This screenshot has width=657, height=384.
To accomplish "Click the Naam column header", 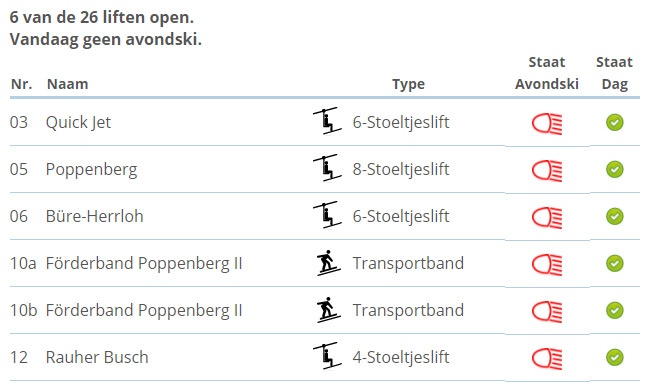I will coord(67,84).
